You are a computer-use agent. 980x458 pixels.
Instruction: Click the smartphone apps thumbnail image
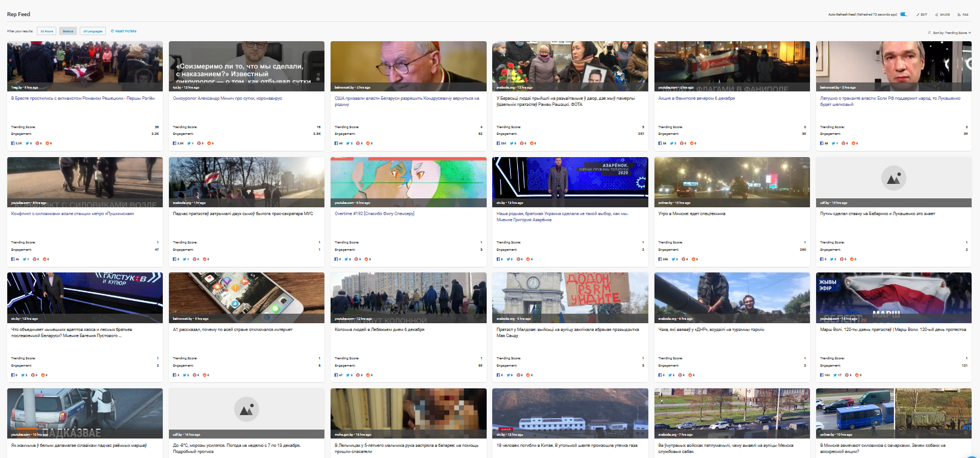(x=246, y=294)
